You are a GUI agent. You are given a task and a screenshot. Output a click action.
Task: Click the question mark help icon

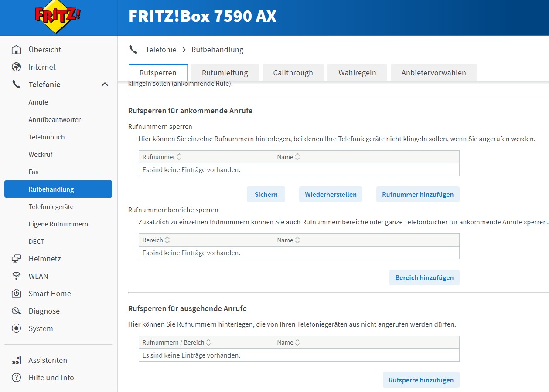pyautogui.click(x=16, y=378)
